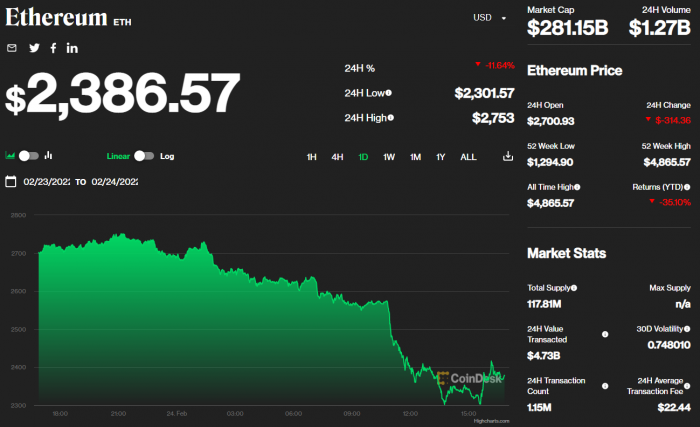Click the transaction value $4.73B
Screen dimensions: 700x427
tap(543, 356)
